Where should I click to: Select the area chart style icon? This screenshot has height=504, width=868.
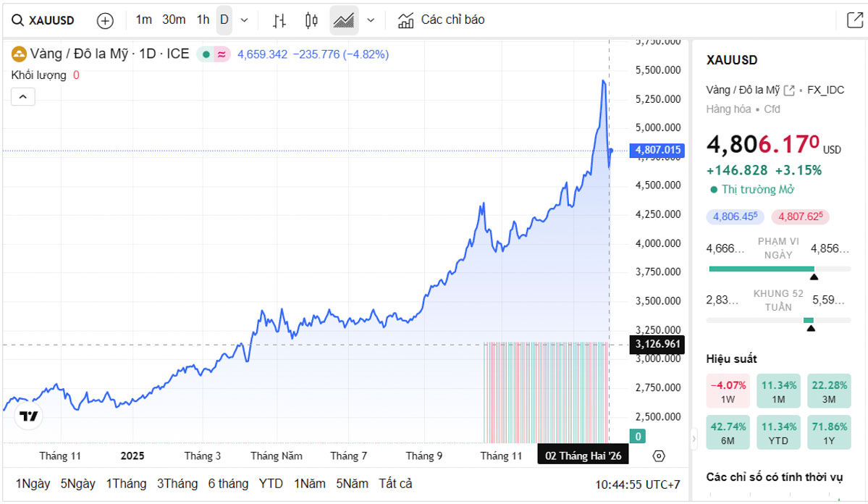click(343, 20)
